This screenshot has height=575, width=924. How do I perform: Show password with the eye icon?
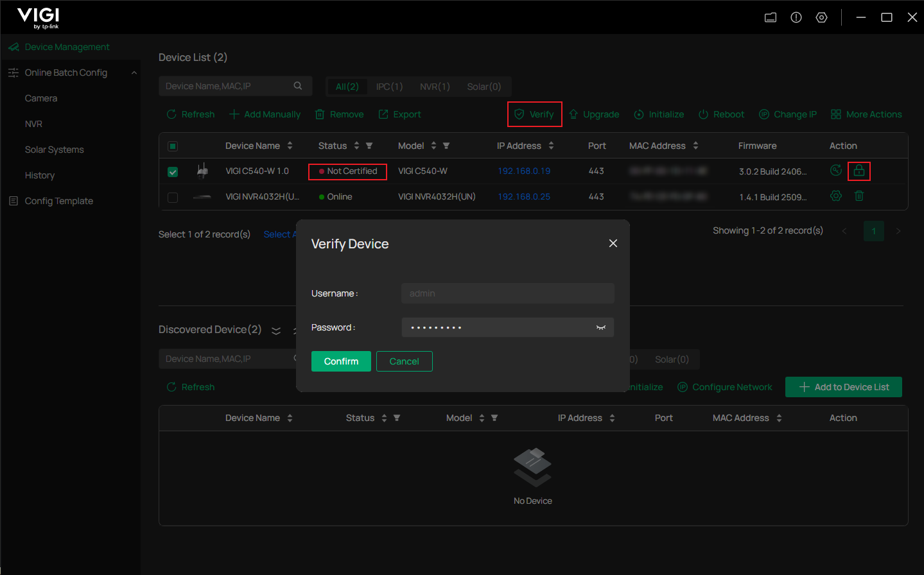coord(601,328)
